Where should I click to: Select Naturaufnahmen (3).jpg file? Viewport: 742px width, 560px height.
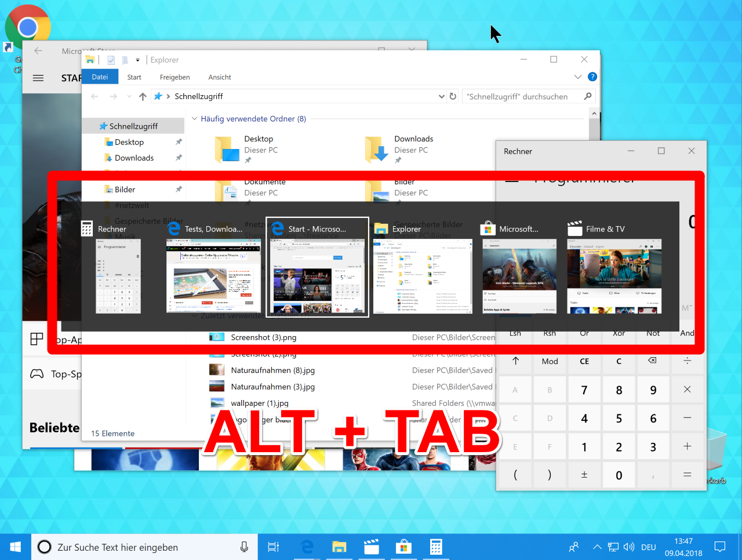[x=272, y=387]
